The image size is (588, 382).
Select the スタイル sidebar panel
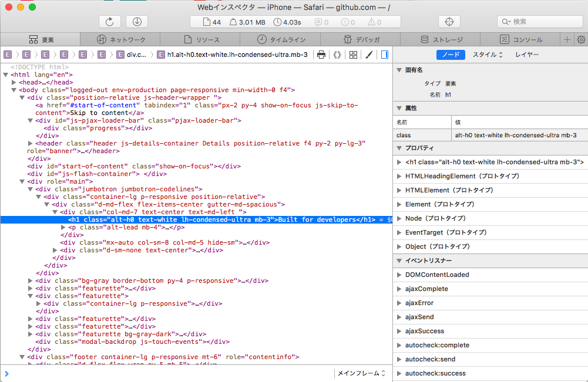[488, 55]
